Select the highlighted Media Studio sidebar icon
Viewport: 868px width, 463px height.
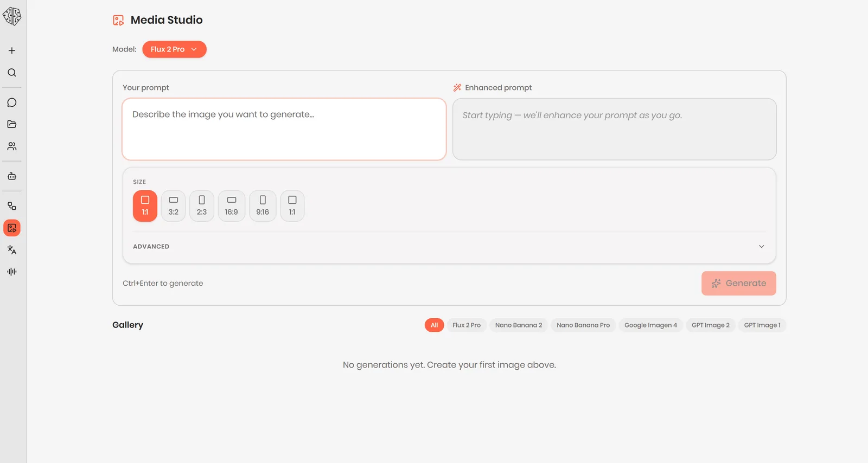tap(12, 228)
